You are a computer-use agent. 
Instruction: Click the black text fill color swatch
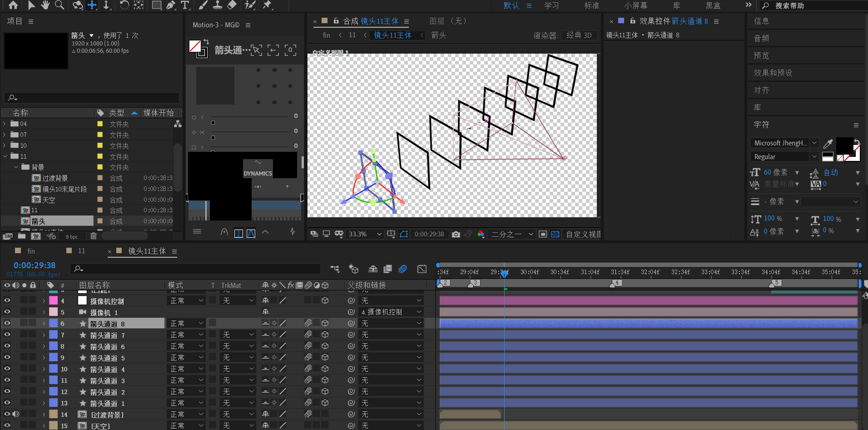click(x=845, y=145)
